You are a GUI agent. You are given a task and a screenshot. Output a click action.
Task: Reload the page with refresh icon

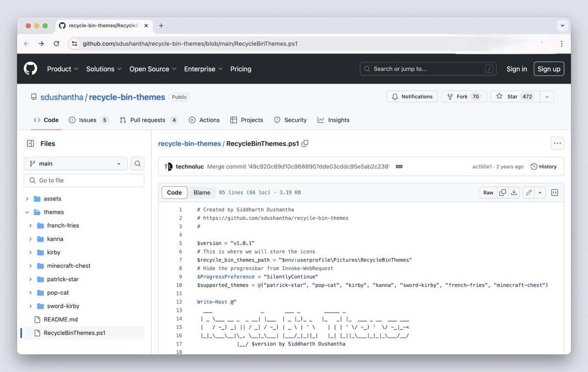pyautogui.click(x=56, y=44)
